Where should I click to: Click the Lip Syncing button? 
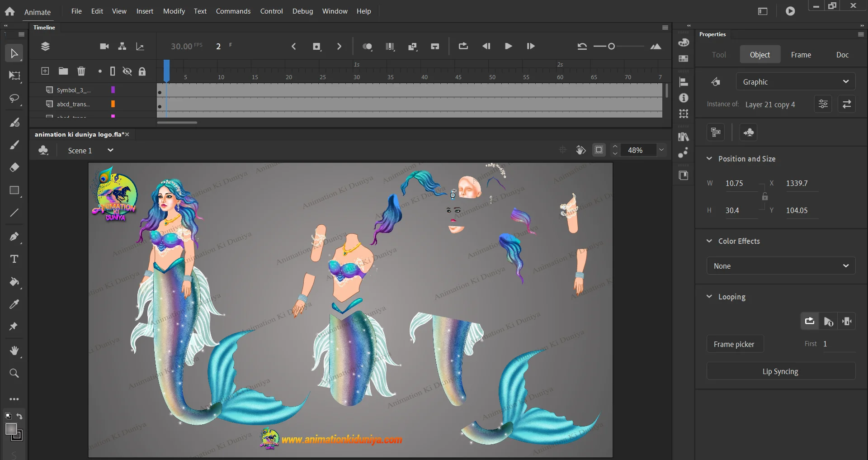[x=780, y=371]
